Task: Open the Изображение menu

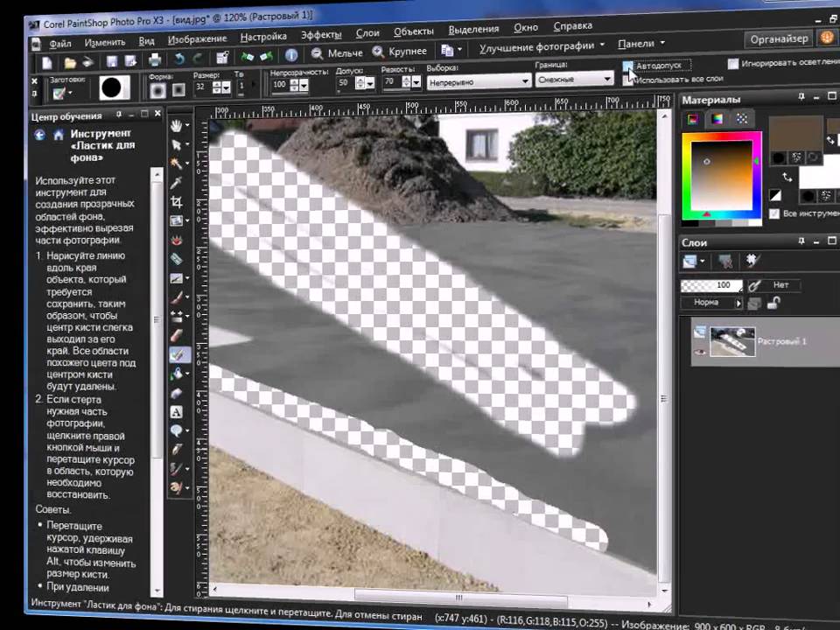Action: [x=197, y=39]
